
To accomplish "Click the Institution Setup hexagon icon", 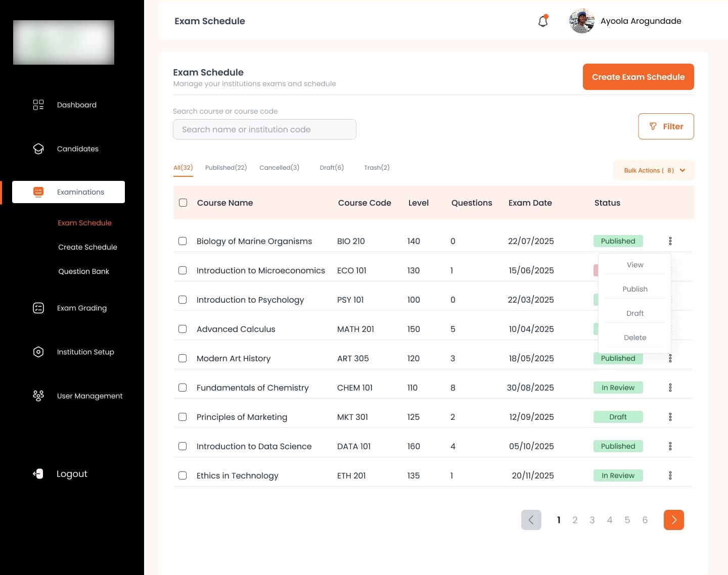I will coord(38,352).
